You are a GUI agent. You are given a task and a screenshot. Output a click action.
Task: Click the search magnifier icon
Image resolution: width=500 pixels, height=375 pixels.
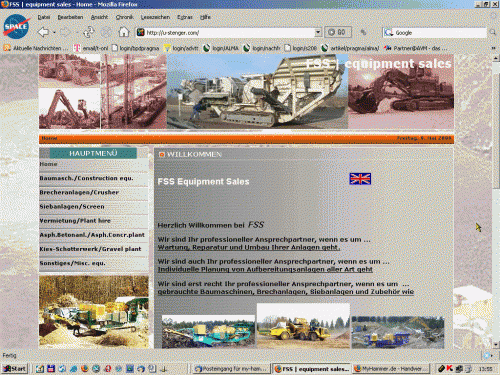[492, 32]
